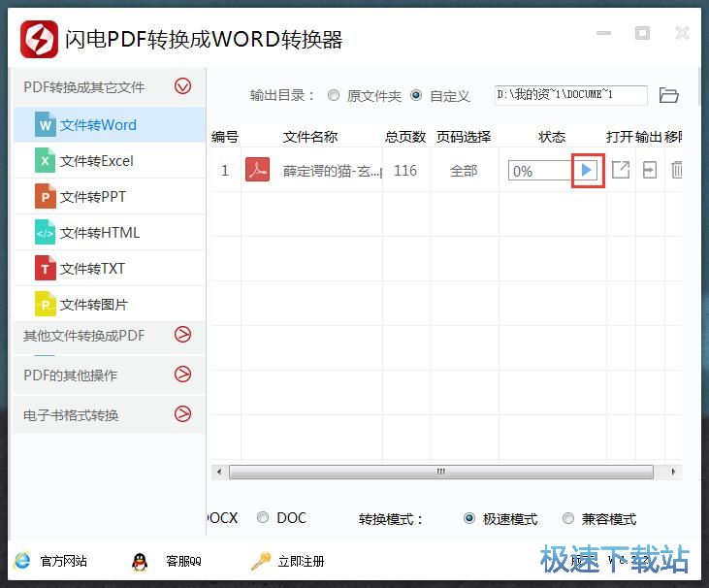Select 兼容模式 conversion mode
The width and height of the screenshot is (709, 588).
568,518
